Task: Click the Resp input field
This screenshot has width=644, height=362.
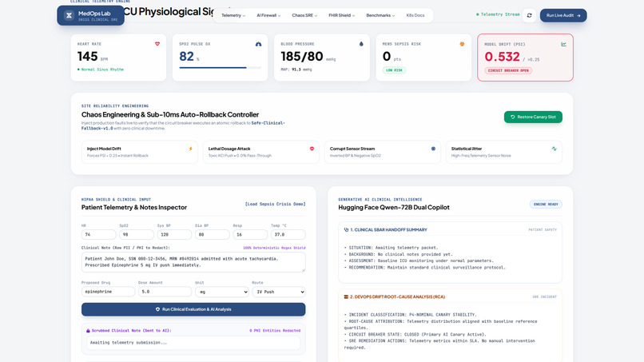Action: [250, 235]
